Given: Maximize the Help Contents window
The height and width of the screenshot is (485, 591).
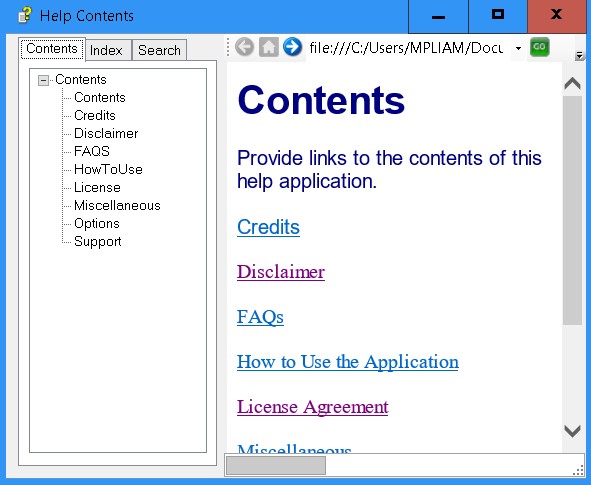Looking at the screenshot, I should [x=498, y=17].
